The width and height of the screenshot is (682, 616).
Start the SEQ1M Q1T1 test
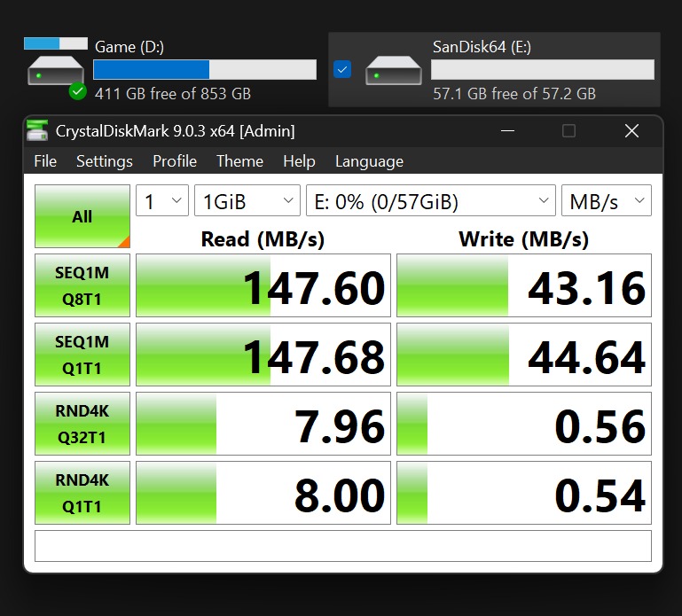click(x=82, y=355)
